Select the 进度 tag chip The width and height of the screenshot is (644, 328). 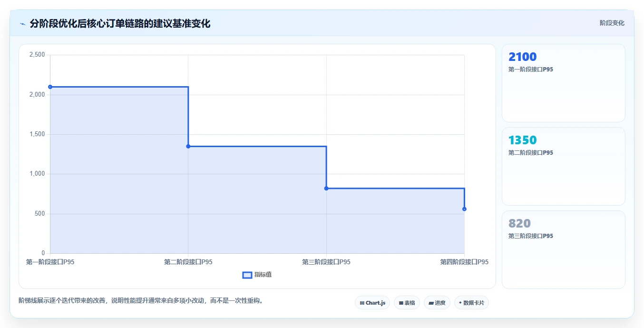pyautogui.click(x=437, y=303)
